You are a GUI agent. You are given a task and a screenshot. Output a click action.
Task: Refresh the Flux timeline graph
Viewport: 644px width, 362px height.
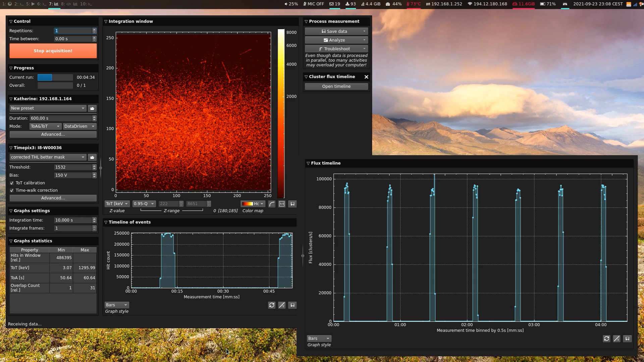tap(606, 339)
